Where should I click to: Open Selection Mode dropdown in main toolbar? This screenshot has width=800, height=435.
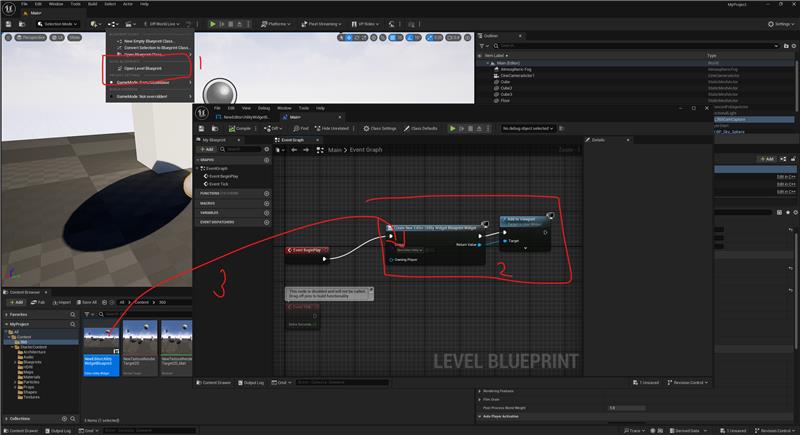(58, 24)
